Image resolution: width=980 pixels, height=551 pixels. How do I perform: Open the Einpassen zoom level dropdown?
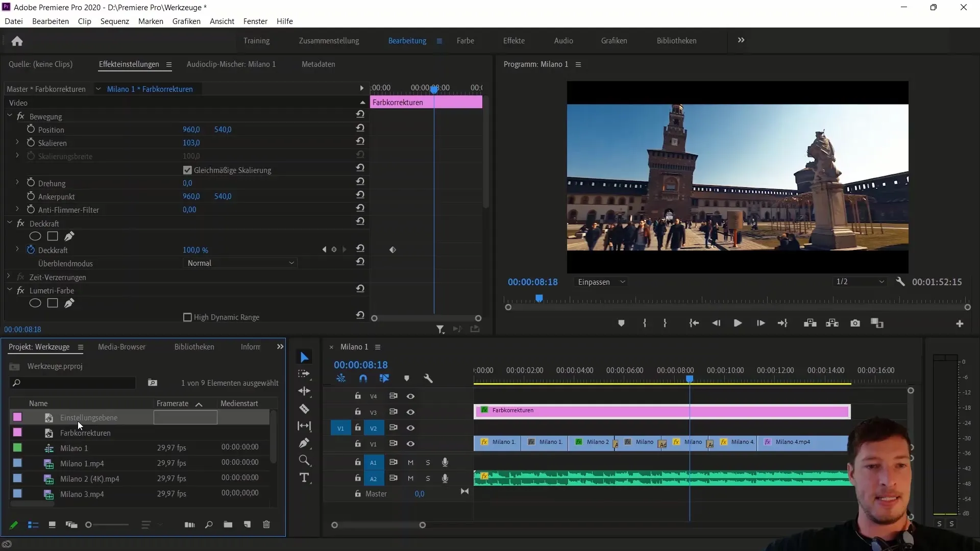[601, 282]
